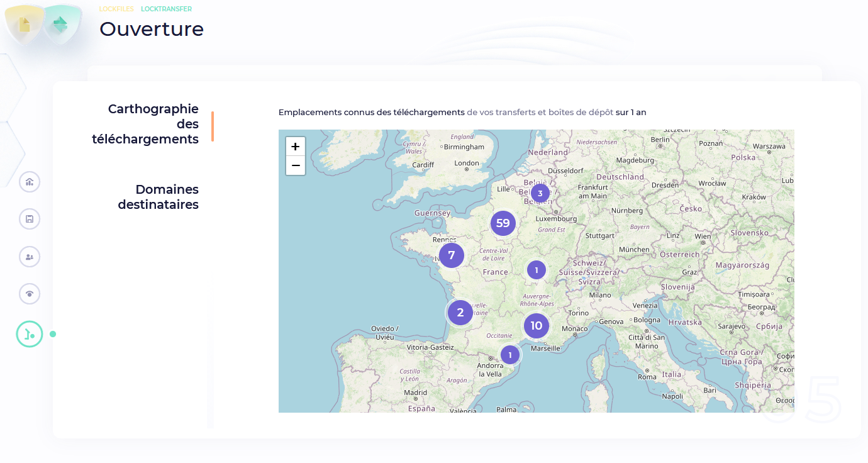Expand the cluster marker showing 59
The height and width of the screenshot is (463, 868).
(x=503, y=223)
